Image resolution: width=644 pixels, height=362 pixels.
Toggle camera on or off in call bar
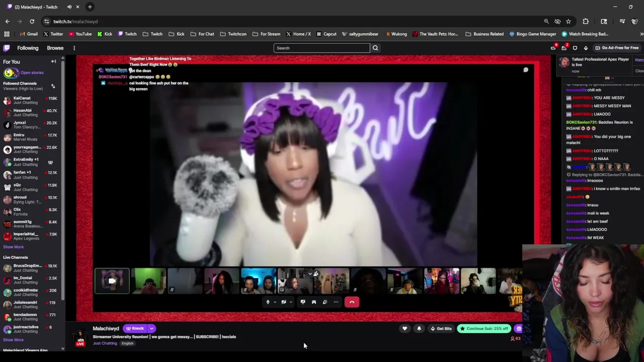click(x=284, y=302)
